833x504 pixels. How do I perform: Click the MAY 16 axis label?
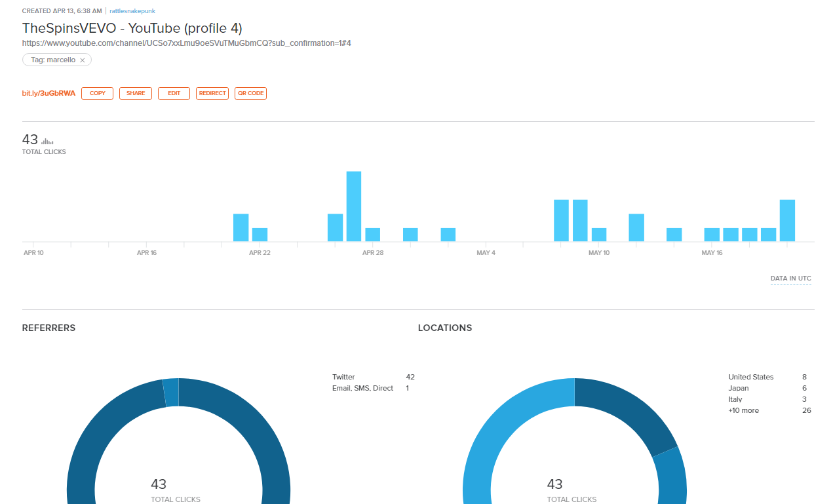[x=712, y=253]
